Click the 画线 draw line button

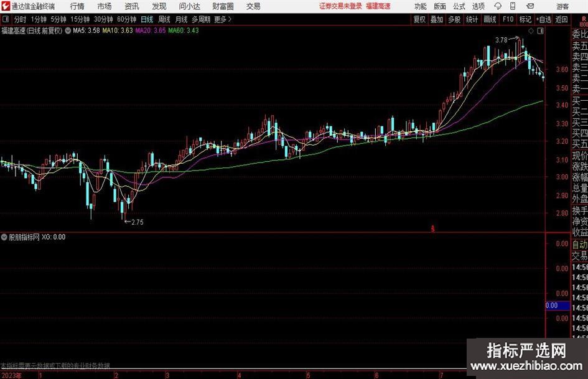click(490, 19)
